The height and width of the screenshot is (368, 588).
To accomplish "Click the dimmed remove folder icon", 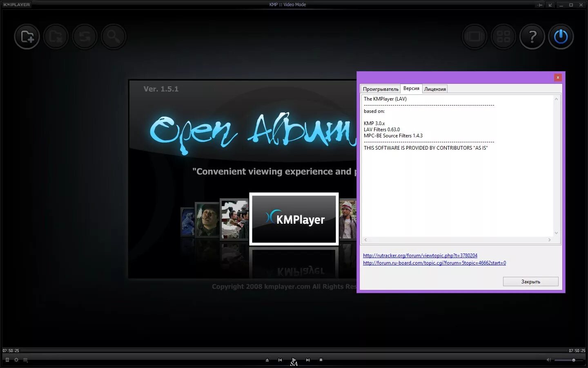I will (56, 37).
